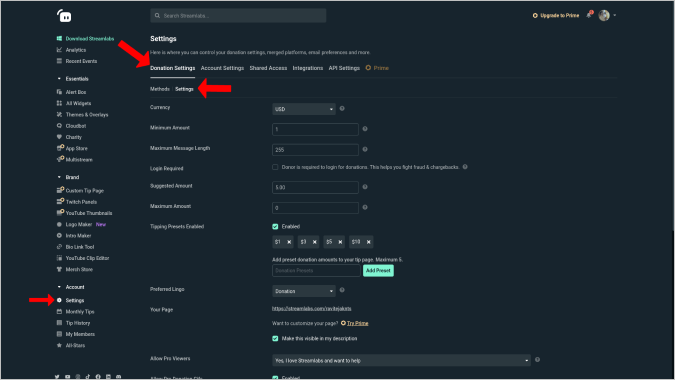Screen dimensions: 675x380
Task: Click the All Widgets grid icon
Action: [x=59, y=103]
